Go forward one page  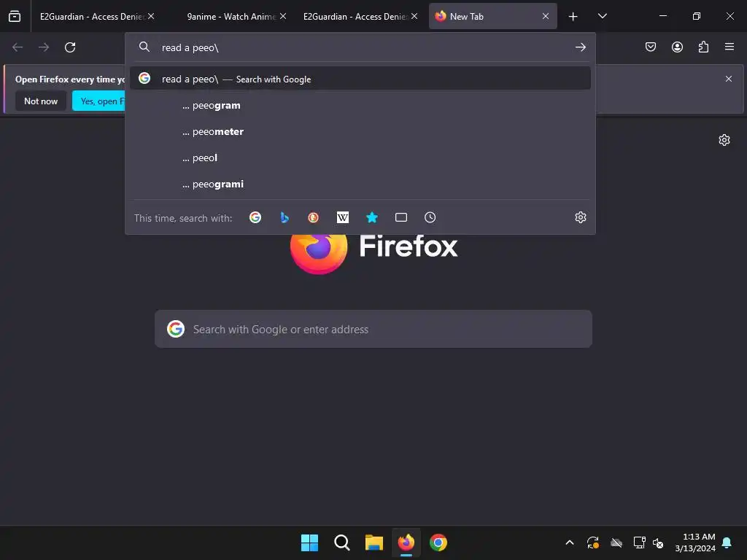point(44,47)
